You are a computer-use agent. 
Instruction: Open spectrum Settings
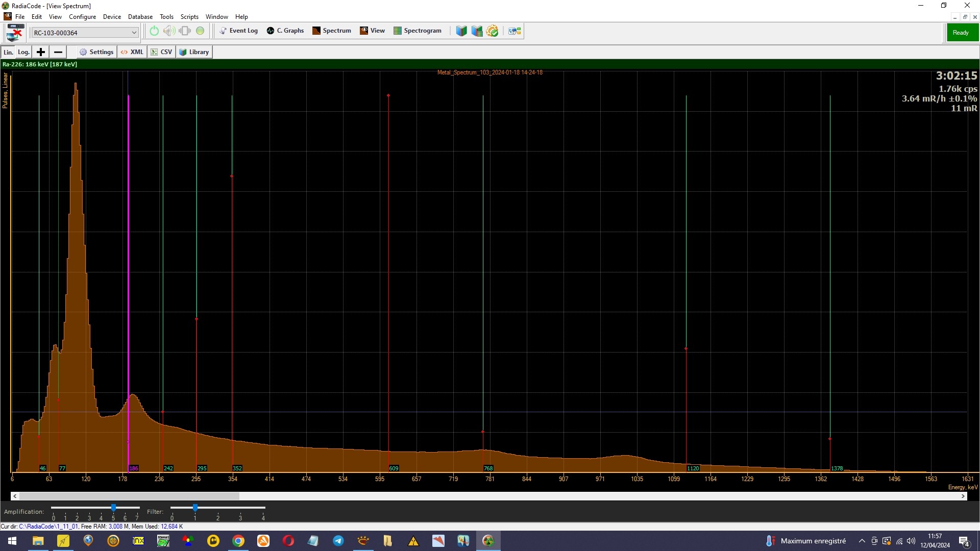pos(96,52)
